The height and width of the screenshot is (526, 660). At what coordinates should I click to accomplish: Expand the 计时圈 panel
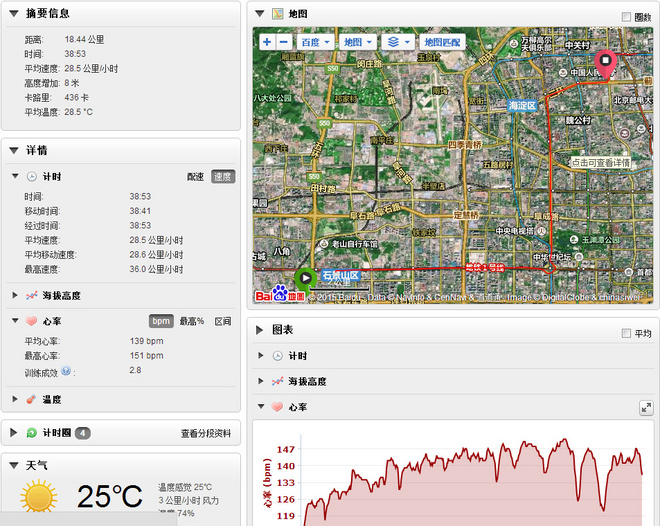pyautogui.click(x=13, y=432)
